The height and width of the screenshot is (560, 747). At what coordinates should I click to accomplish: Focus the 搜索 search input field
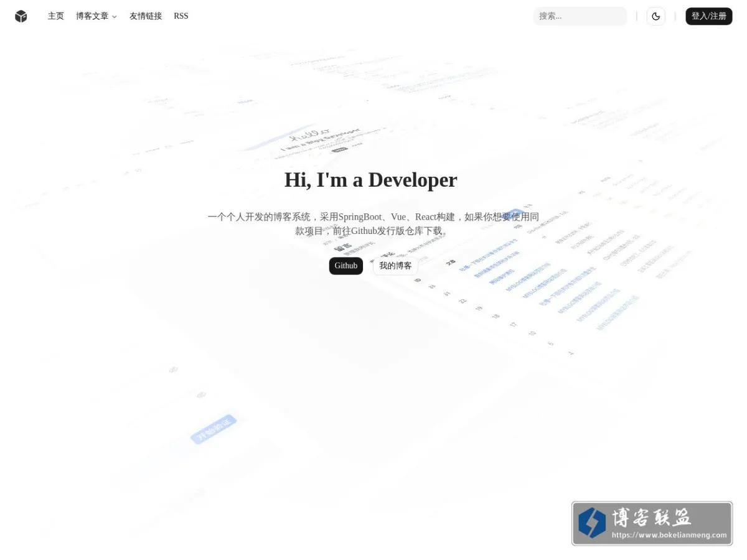(x=580, y=16)
